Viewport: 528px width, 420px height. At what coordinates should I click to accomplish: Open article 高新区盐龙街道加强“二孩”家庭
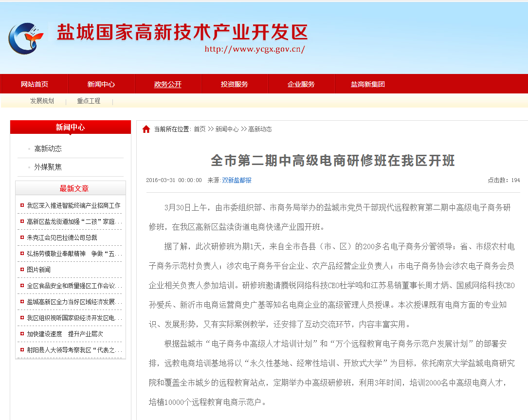click(x=74, y=221)
